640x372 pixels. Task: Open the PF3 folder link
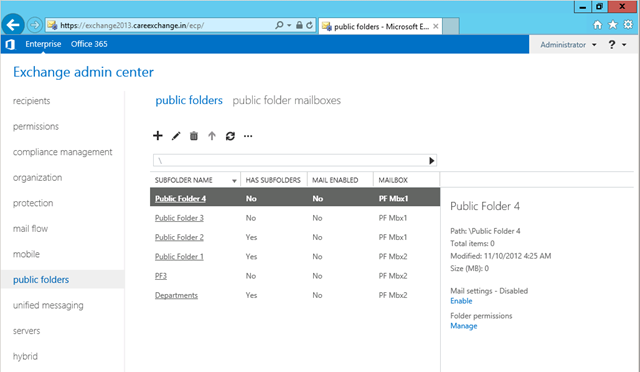(x=161, y=276)
